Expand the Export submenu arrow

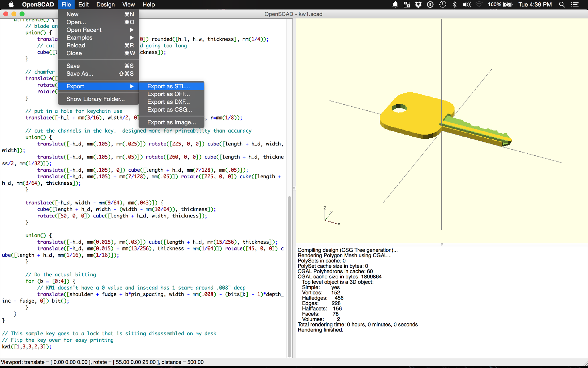[132, 86]
